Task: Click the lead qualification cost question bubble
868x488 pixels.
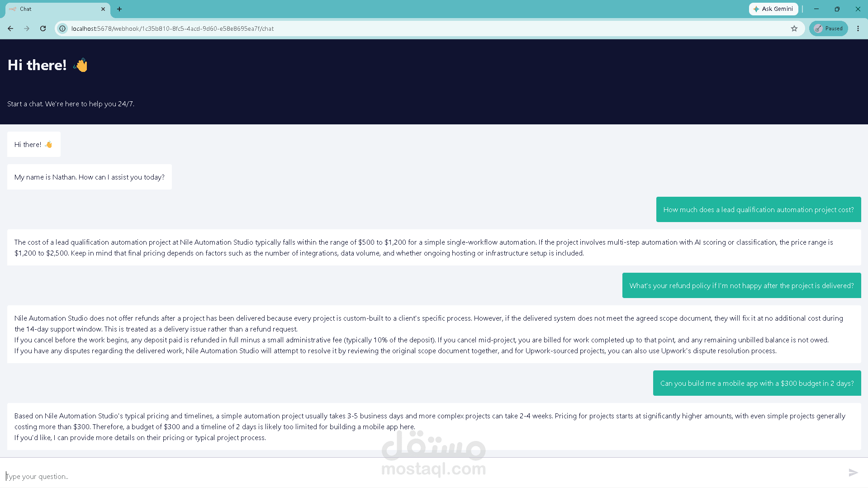Action: pos(759,209)
